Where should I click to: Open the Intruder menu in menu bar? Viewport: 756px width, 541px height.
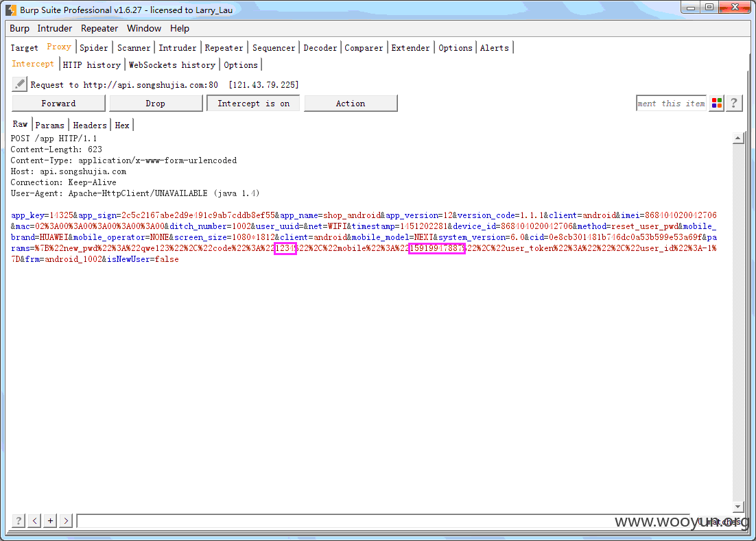[54, 28]
